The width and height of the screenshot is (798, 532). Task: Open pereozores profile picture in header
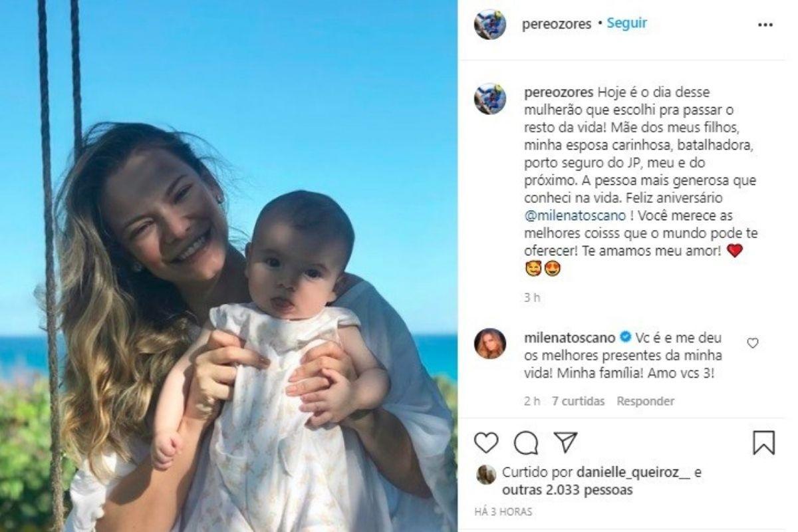(490, 24)
